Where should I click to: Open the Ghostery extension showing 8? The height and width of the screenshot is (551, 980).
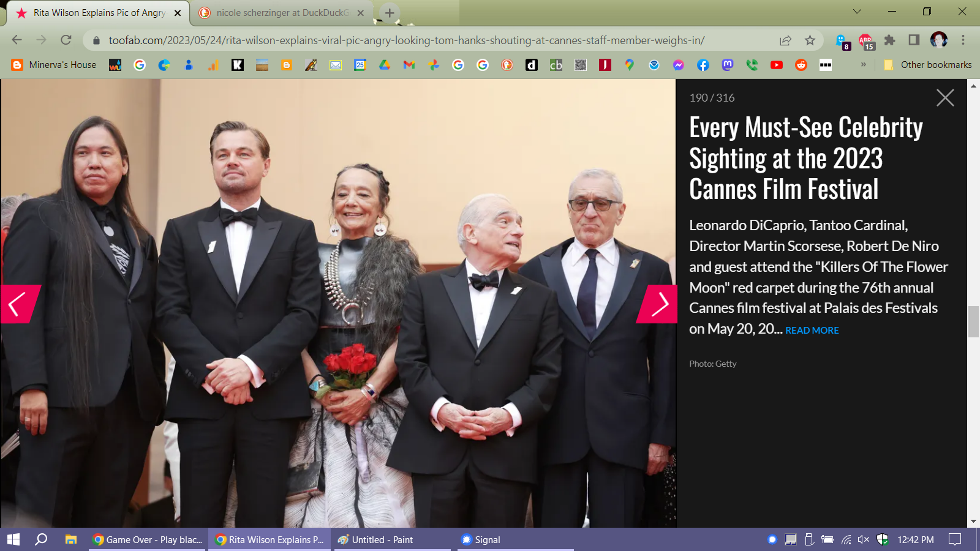tap(842, 41)
